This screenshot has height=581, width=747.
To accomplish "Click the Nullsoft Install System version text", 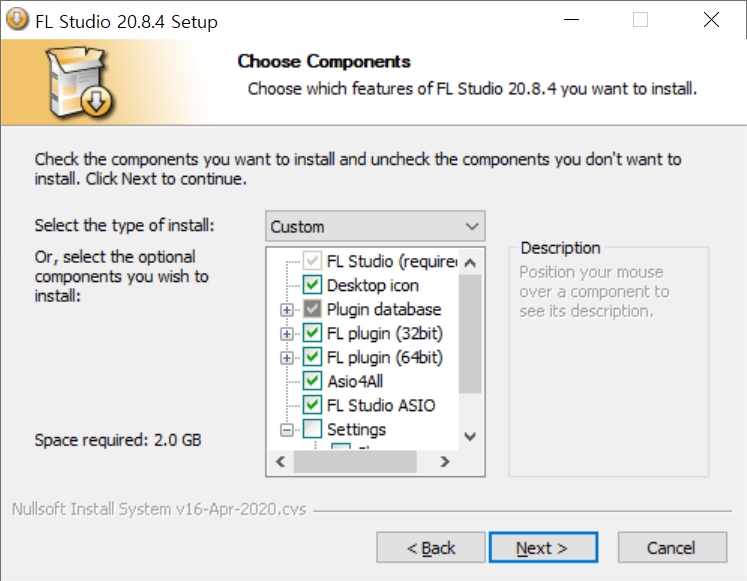I will click(x=159, y=509).
